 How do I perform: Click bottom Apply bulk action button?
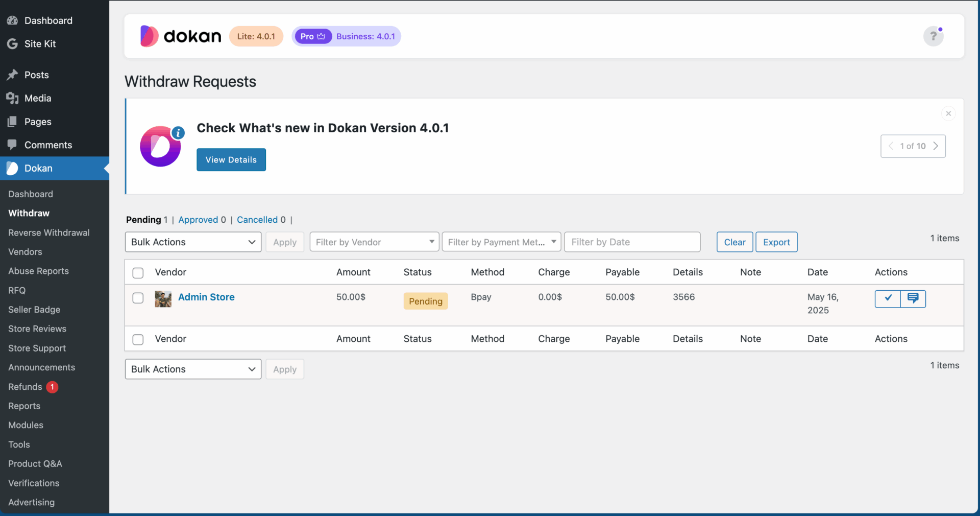[x=285, y=369]
